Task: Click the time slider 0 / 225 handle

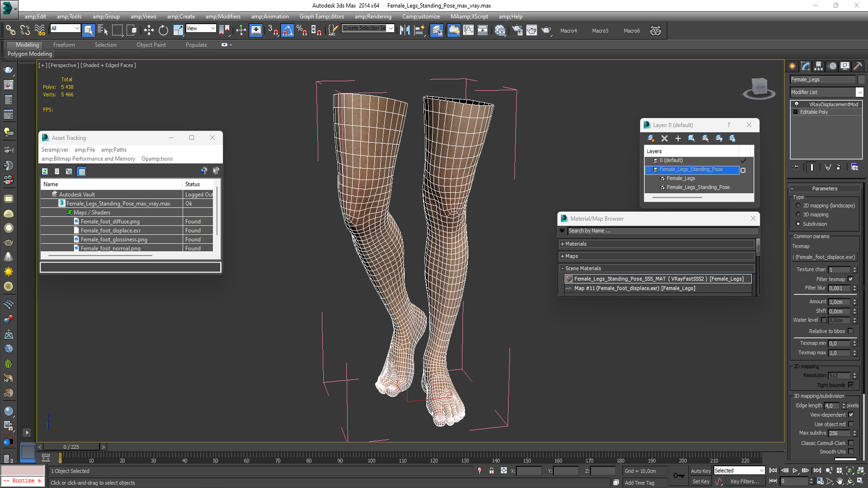Action: coord(71,447)
